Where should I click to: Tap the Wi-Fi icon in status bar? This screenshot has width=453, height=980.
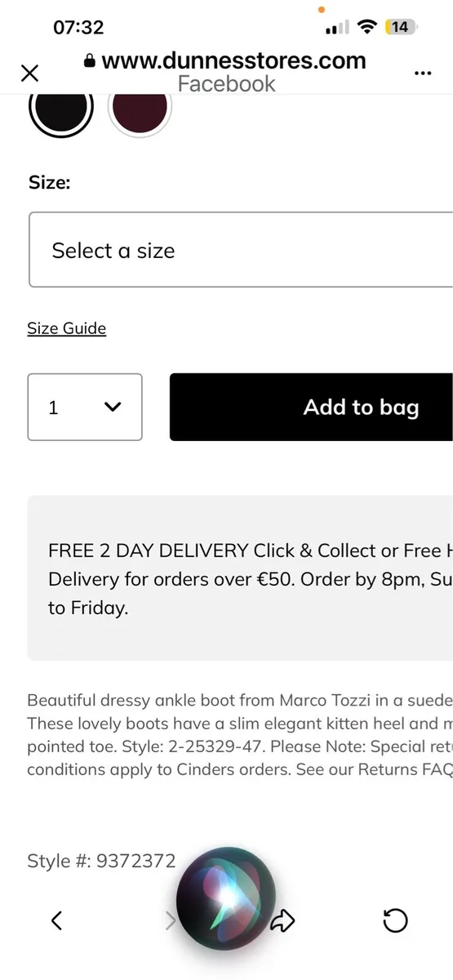pos(367,27)
